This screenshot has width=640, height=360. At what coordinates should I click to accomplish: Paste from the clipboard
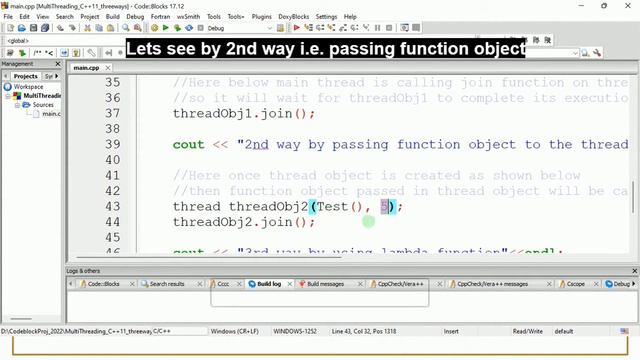(x=111, y=28)
